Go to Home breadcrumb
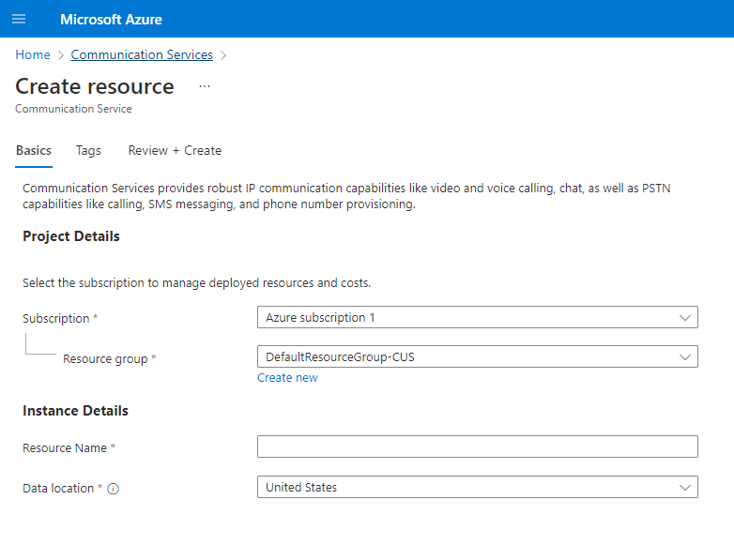Image resolution: width=734 pixels, height=560 pixels. (x=33, y=54)
